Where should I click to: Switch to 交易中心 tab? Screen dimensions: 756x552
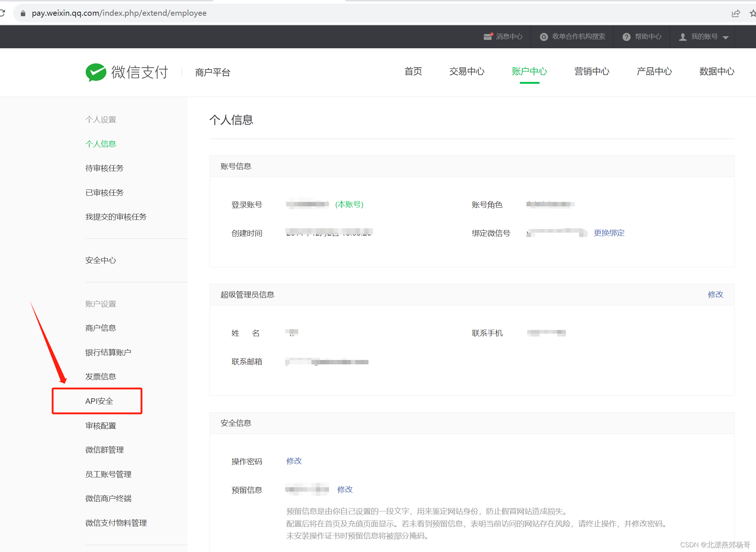(467, 71)
